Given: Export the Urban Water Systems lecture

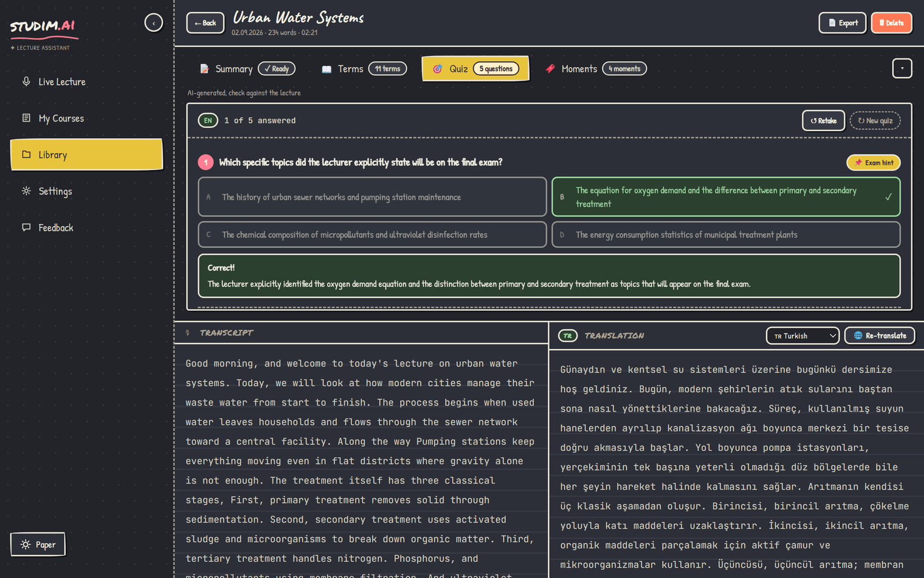Looking at the screenshot, I should (x=843, y=23).
